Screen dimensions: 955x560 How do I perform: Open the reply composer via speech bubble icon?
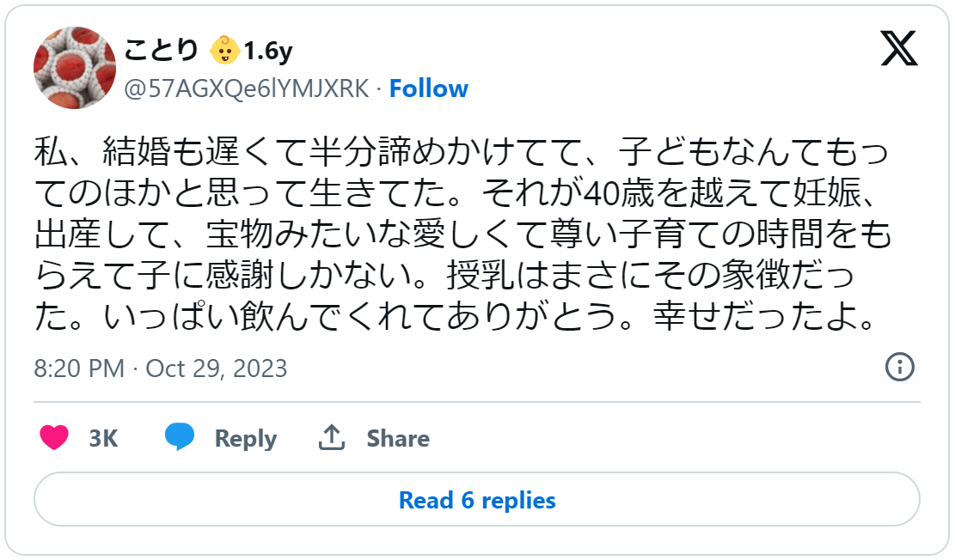tap(179, 437)
